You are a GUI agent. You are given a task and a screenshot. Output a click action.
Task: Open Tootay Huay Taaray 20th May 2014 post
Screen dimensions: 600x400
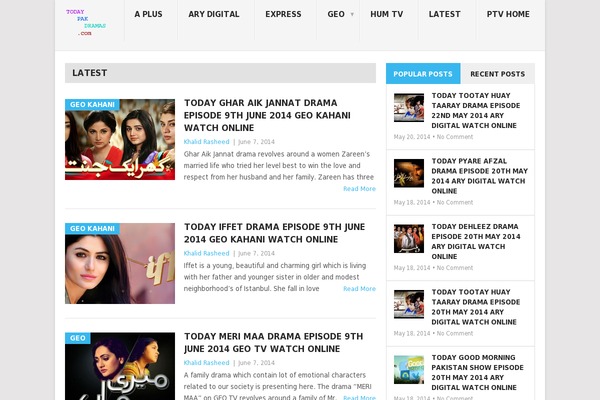pyautogui.click(x=476, y=307)
